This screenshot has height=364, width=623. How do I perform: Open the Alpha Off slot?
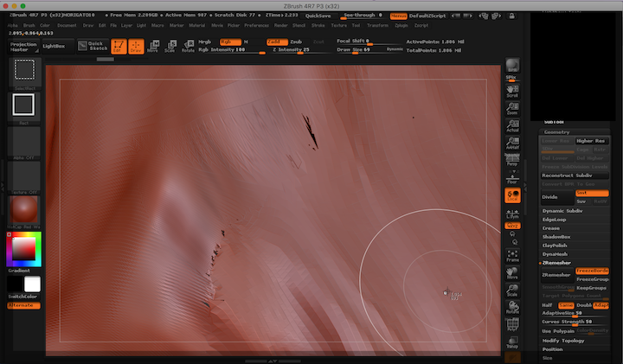click(23, 143)
